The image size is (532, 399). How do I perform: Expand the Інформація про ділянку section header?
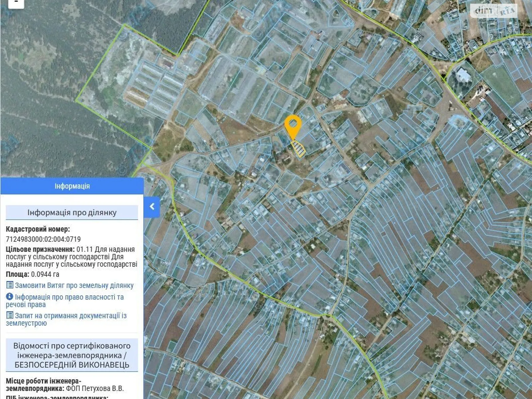point(72,212)
